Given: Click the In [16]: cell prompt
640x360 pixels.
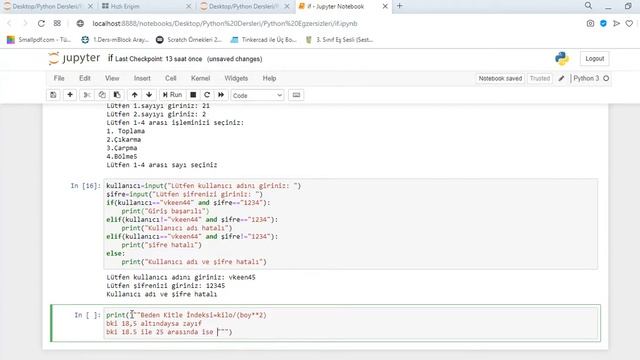Looking at the screenshot, I should pyautogui.click(x=85, y=186).
